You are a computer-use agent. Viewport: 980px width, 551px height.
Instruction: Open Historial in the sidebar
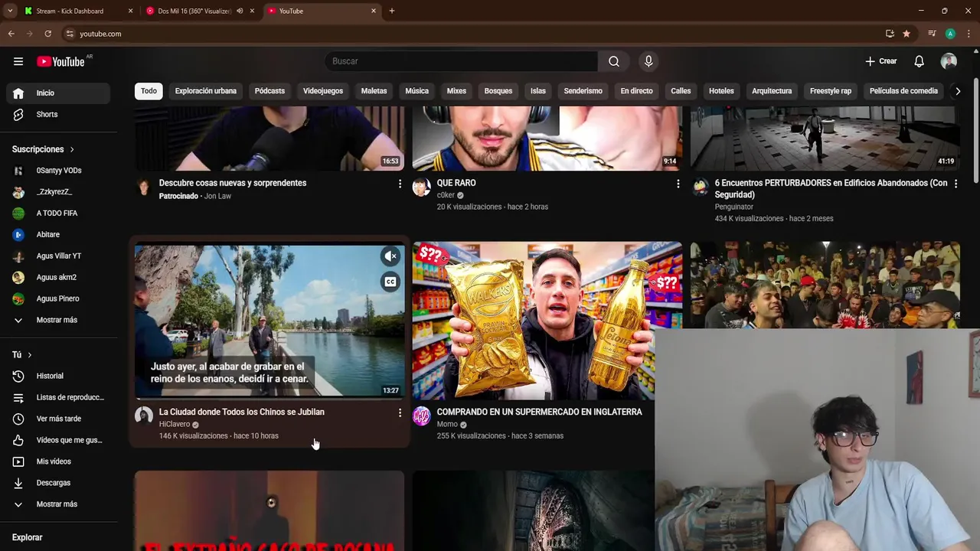58,376
